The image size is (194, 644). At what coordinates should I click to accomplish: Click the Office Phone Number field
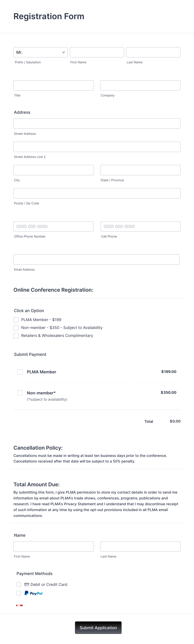tap(53, 226)
